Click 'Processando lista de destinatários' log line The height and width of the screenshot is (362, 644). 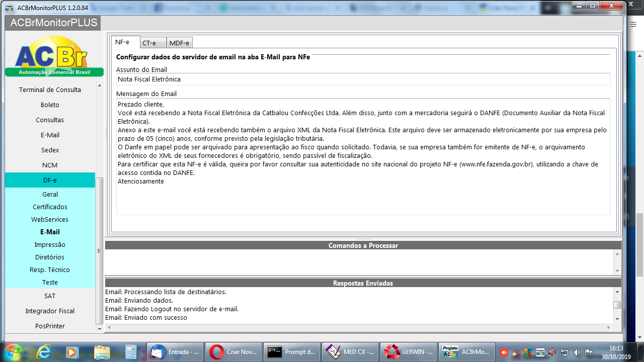[166, 292]
